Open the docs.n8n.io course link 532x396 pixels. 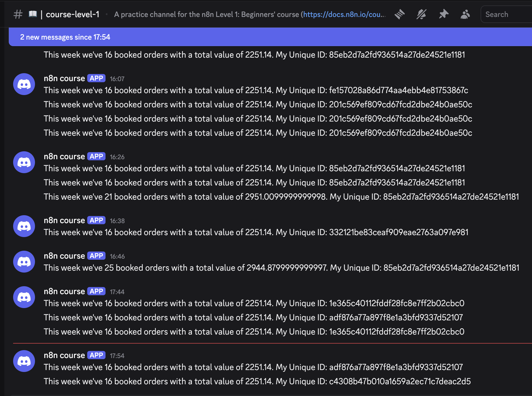pos(344,14)
